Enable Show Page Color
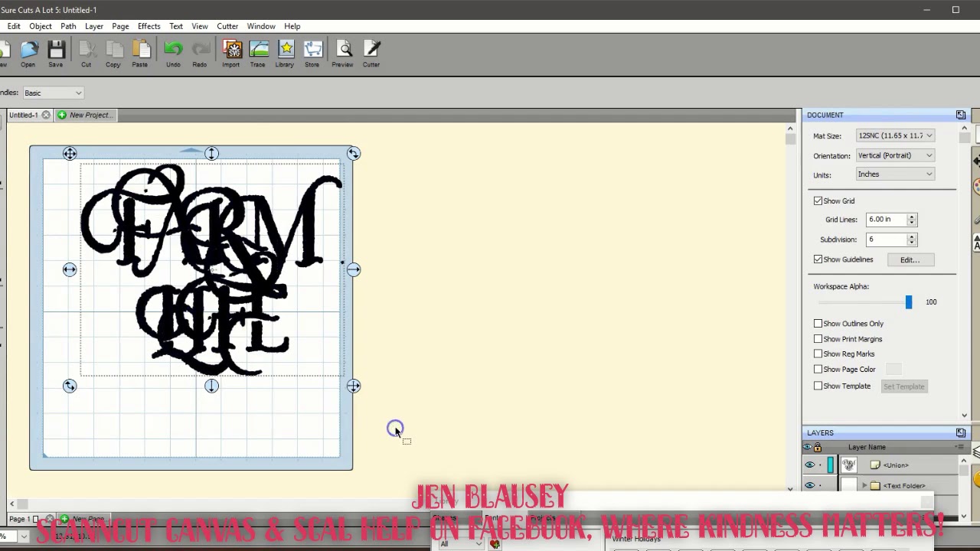This screenshot has height=551, width=980. [818, 370]
